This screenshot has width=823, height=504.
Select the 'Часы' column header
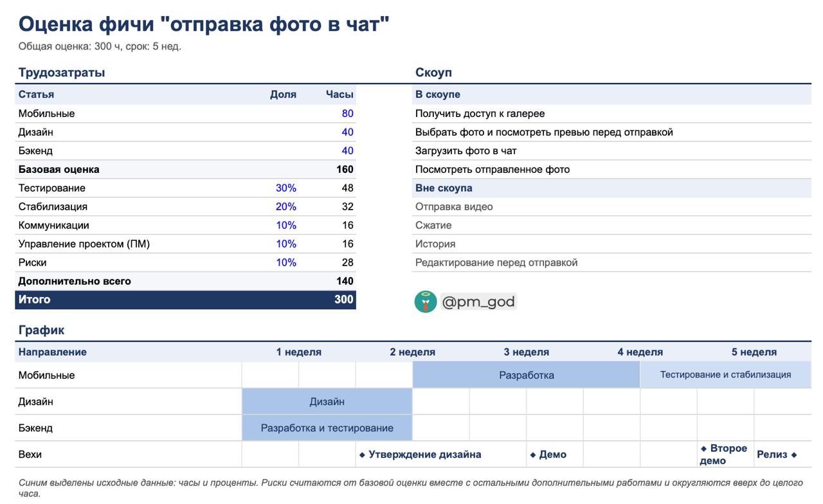pos(339,94)
